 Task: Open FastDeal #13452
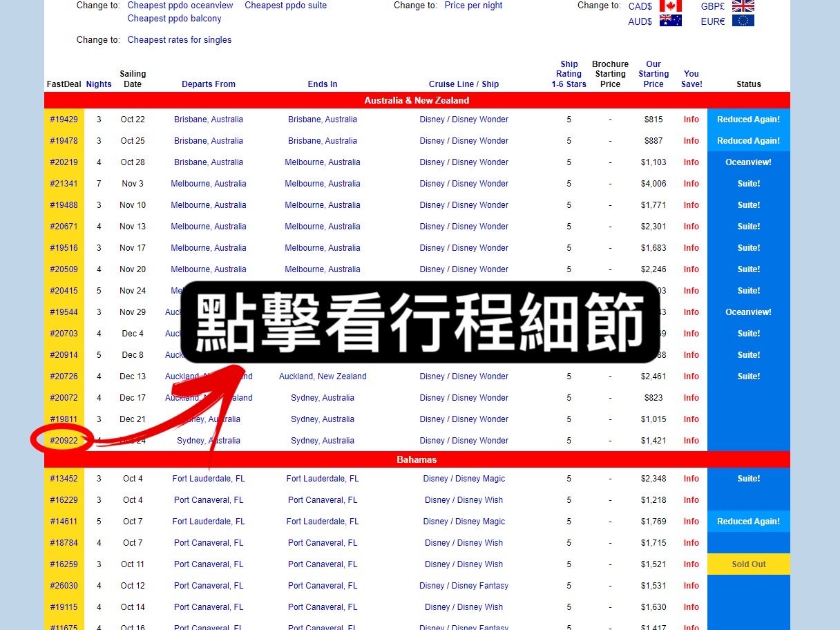(x=64, y=479)
